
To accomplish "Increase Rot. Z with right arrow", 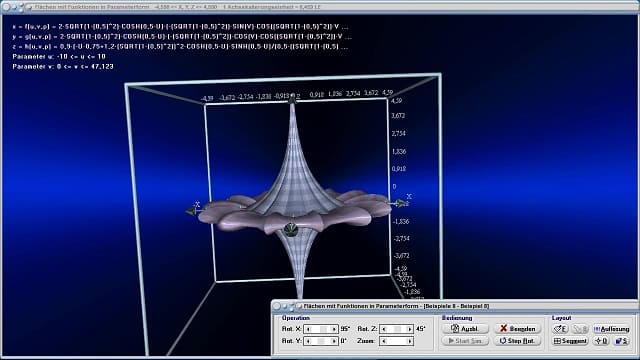I will tap(410, 329).
